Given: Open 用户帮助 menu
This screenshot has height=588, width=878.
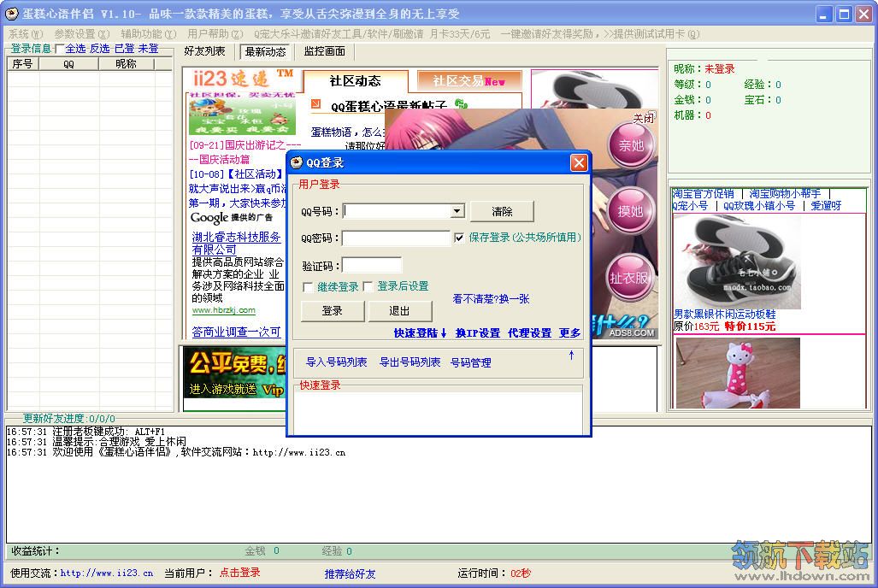Looking at the screenshot, I should (215, 34).
